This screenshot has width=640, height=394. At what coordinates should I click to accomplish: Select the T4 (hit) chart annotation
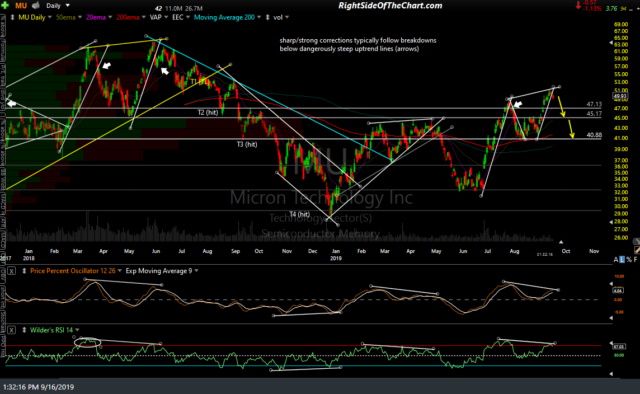coord(300,214)
